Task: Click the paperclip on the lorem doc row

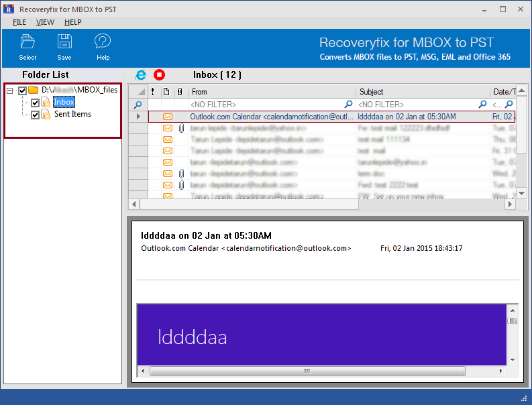Action: 182,174
